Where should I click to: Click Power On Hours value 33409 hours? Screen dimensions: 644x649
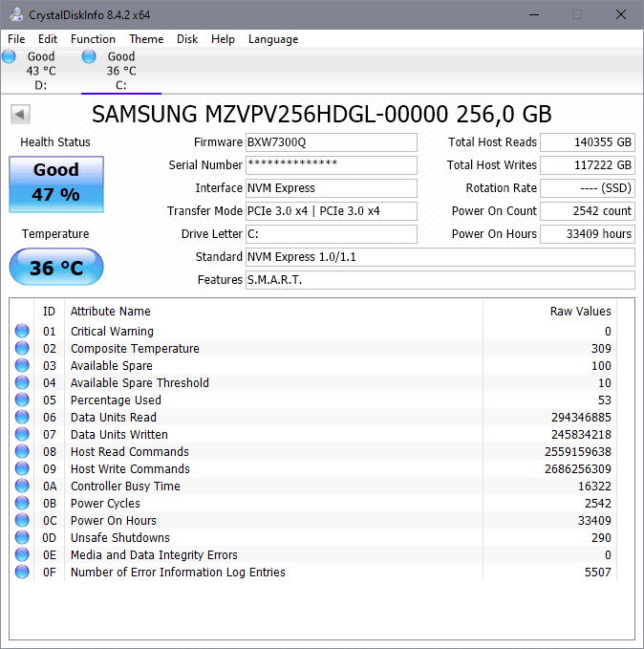[x=588, y=234]
